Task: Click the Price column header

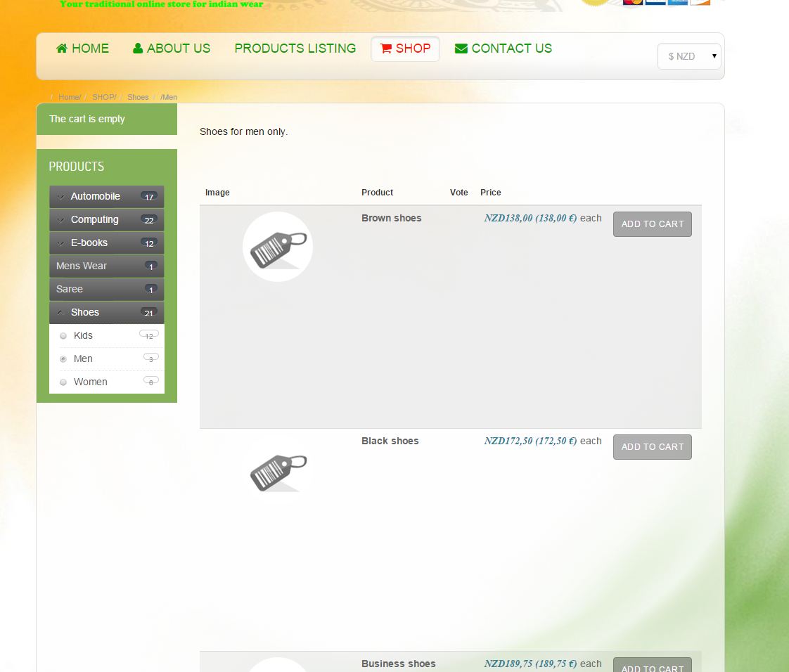Action: tap(491, 192)
